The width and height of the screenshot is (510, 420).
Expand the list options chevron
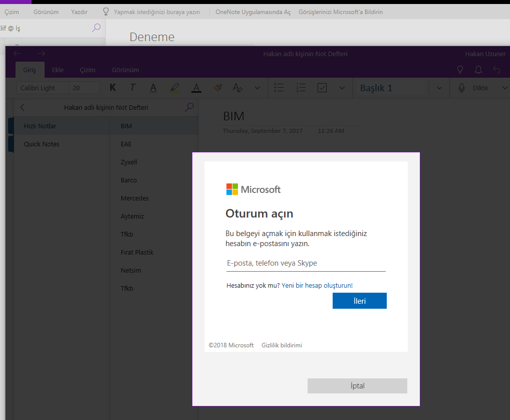(342, 88)
